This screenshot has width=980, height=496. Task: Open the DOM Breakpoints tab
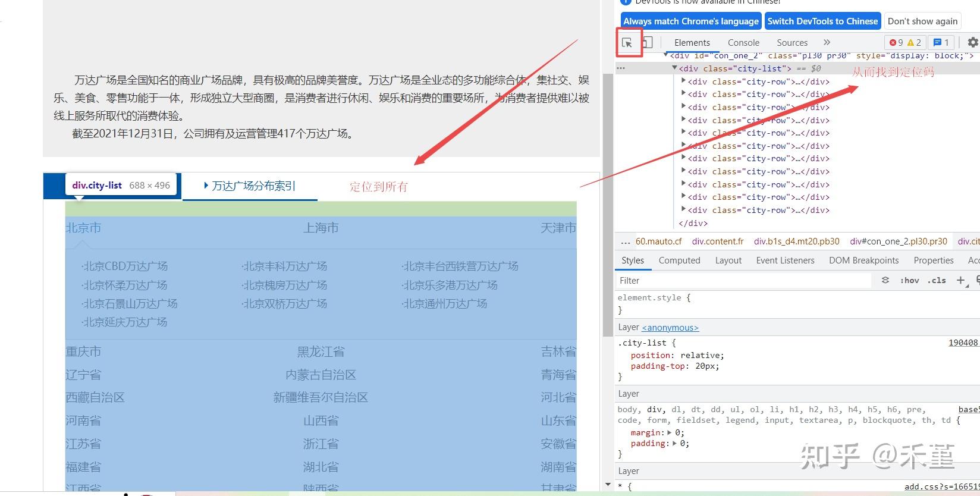(x=863, y=260)
